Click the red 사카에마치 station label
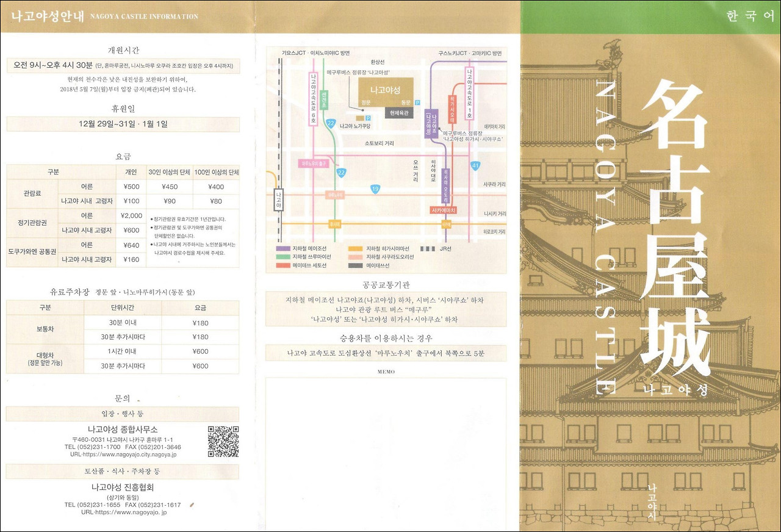 pyautogui.click(x=444, y=210)
